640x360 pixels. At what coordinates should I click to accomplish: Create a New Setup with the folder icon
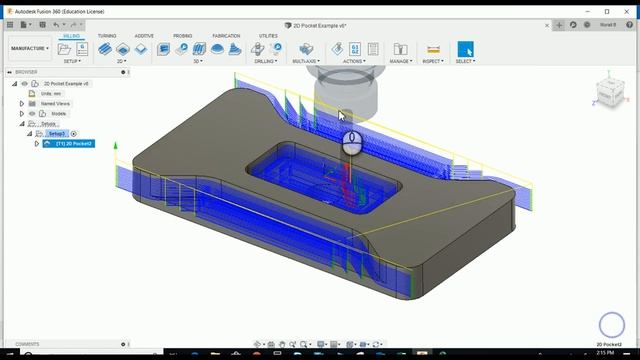click(x=64, y=49)
